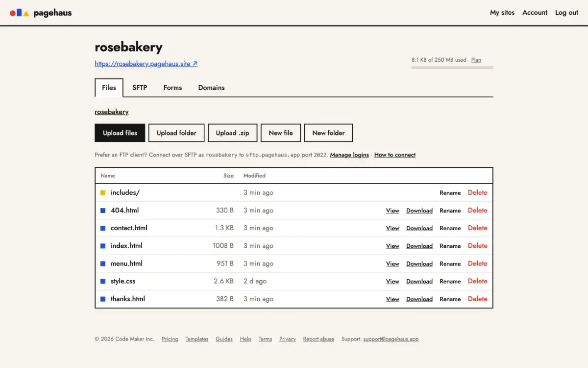
Task: Rename the 404.html file
Action: coord(450,210)
